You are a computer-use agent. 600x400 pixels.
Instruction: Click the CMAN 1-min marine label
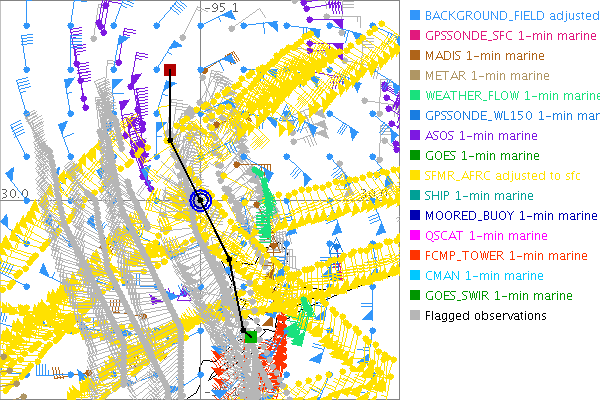coord(485,276)
